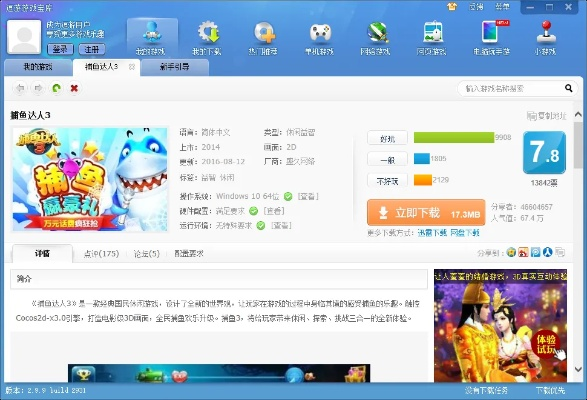587x400 pixels.
Task: Click 立即下载 17.3MB download button
Action: [426, 213]
